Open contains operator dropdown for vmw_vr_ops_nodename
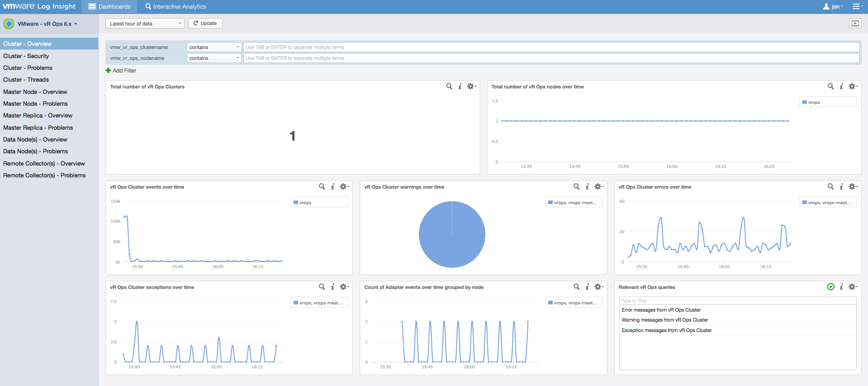868x386 pixels. pyautogui.click(x=214, y=58)
